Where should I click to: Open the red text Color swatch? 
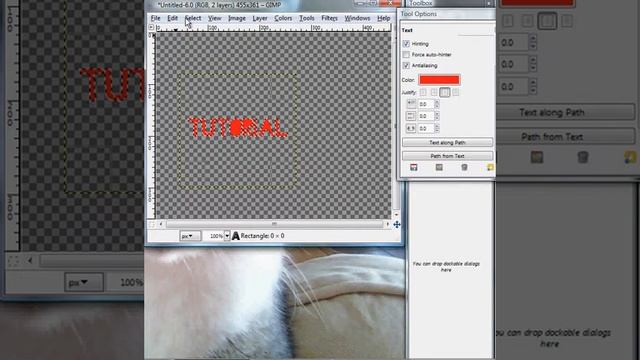[439, 80]
